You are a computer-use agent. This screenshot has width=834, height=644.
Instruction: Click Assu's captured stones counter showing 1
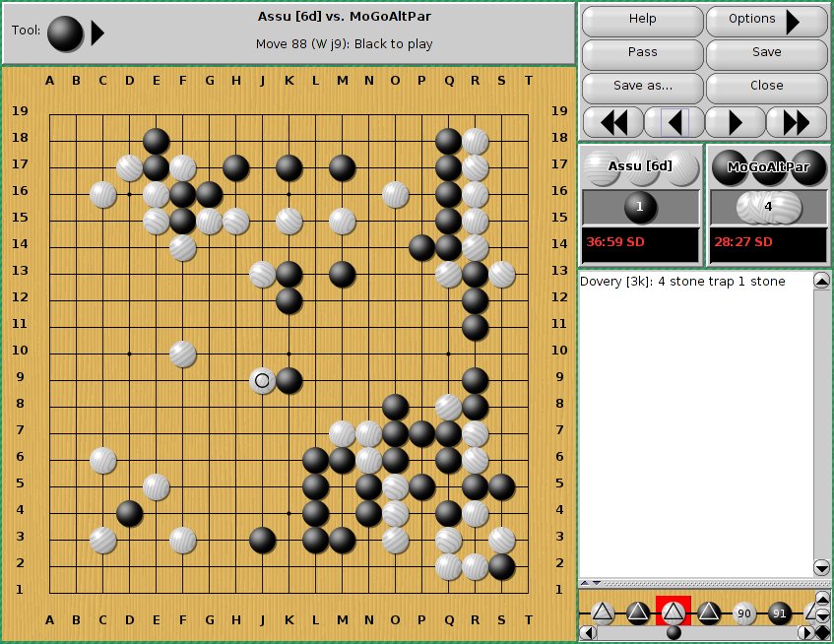pos(640,207)
